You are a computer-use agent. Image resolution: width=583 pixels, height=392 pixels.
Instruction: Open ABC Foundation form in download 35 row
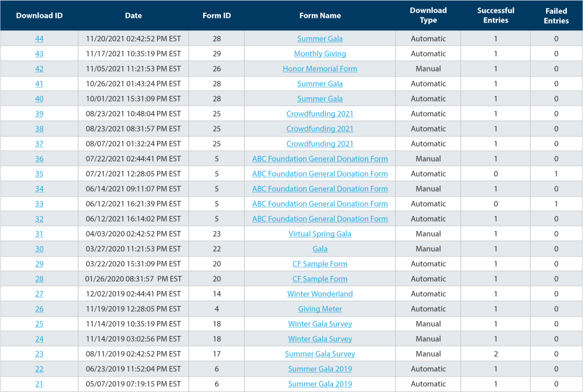pos(320,174)
